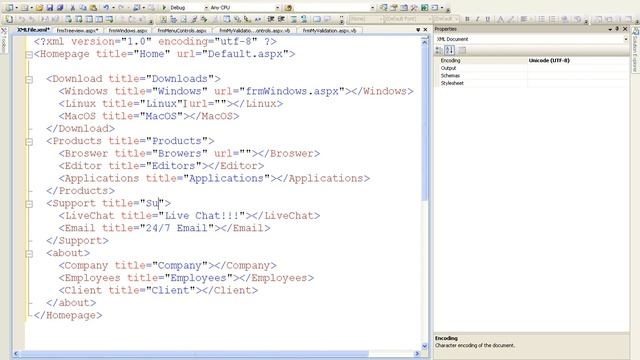This screenshot has height=360, width=640.
Task: Click the Save All icon
Action: pyautogui.click(x=60, y=8)
